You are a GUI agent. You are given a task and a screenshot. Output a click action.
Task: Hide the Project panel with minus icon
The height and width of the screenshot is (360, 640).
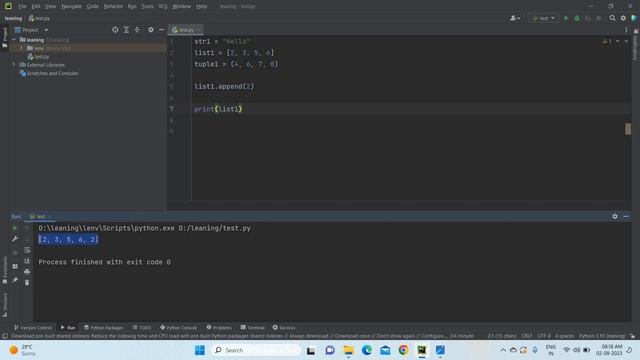(162, 30)
